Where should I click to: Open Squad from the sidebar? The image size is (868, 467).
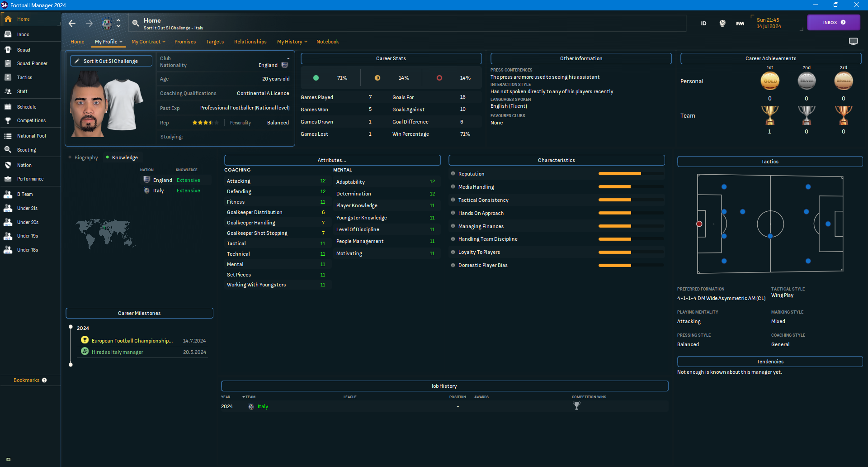[x=30, y=50]
